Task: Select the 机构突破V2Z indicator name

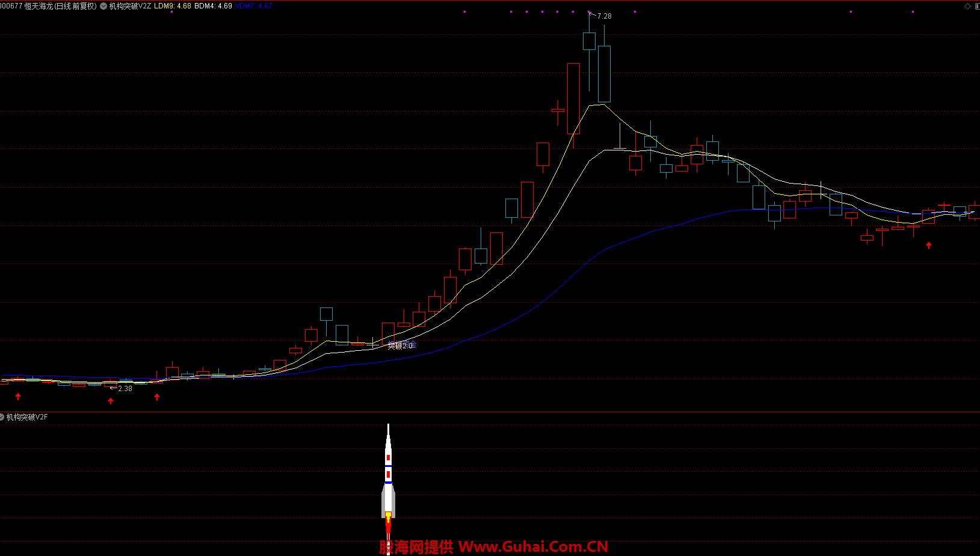Action: click(x=130, y=6)
